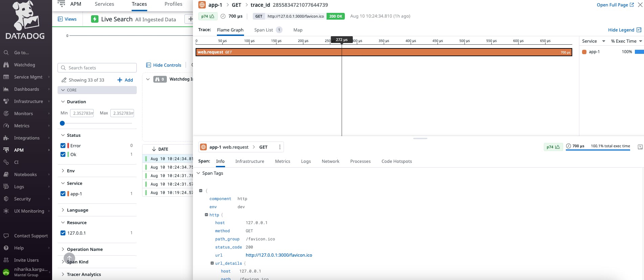Click the app-1 orange legend swatch
Screen dimensions: 644x280
coord(584,52)
